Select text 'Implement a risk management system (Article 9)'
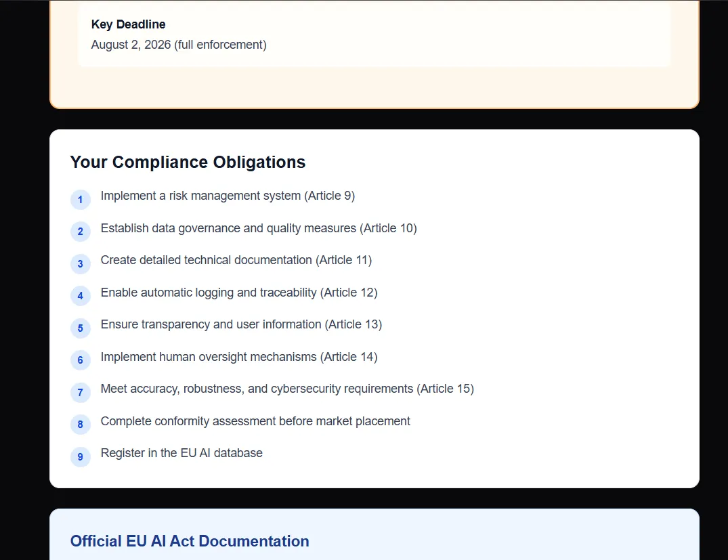This screenshot has width=728, height=560. [x=228, y=196]
